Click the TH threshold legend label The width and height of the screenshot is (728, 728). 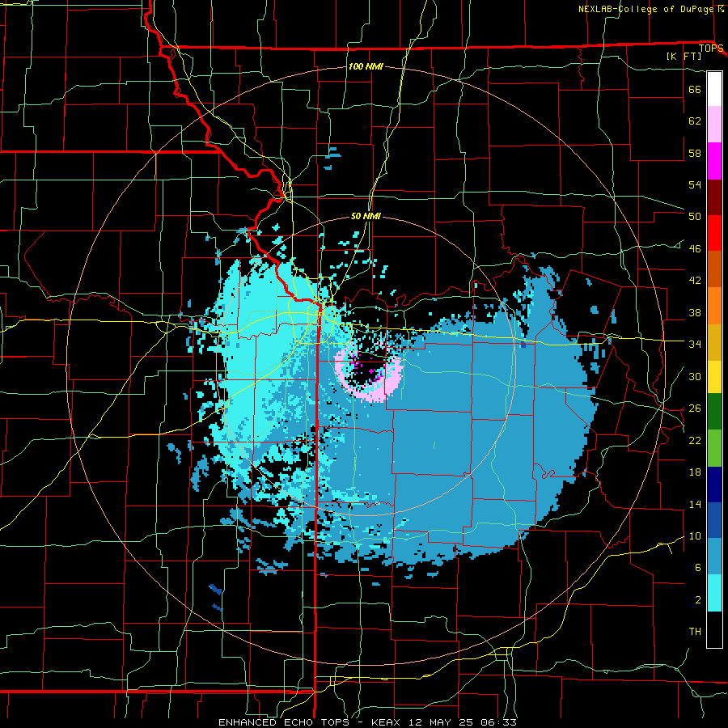coord(695,632)
